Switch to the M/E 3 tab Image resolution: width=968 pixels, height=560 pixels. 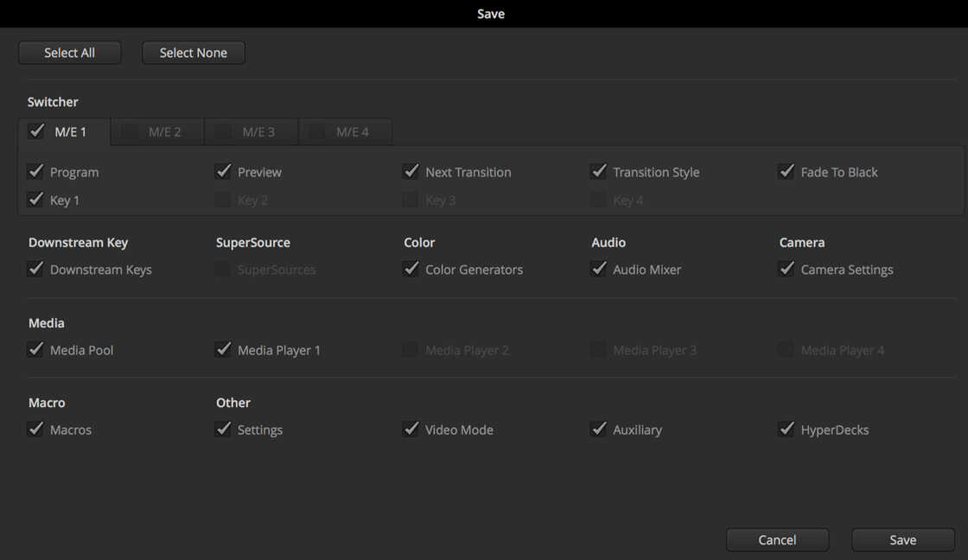tap(251, 131)
